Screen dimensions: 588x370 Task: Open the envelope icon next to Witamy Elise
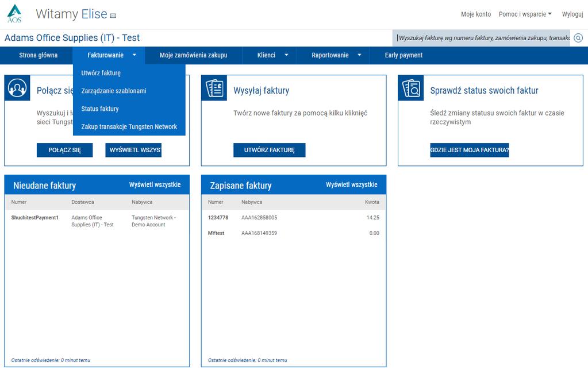(x=113, y=16)
